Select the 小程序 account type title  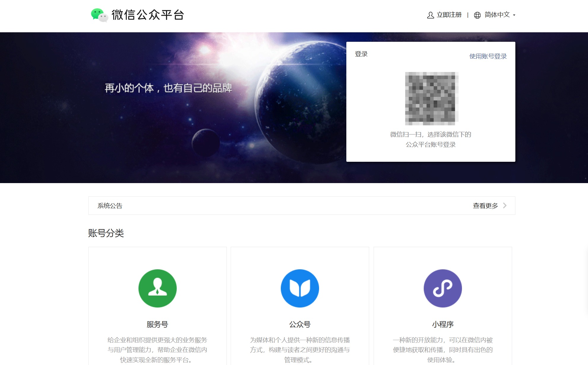443,324
